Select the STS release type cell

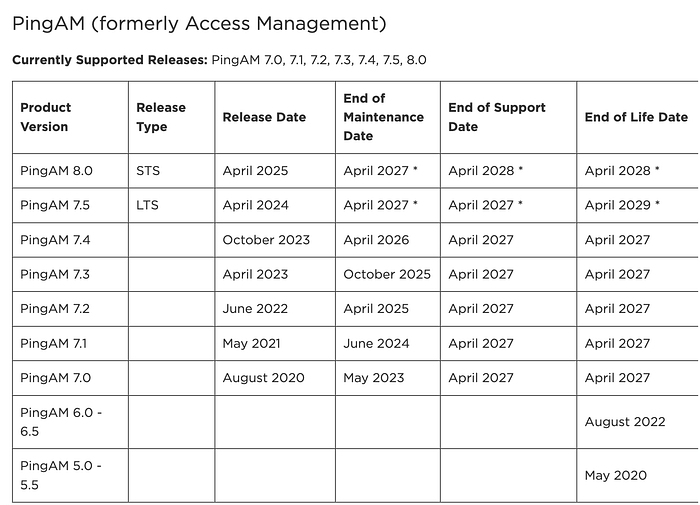(148, 171)
